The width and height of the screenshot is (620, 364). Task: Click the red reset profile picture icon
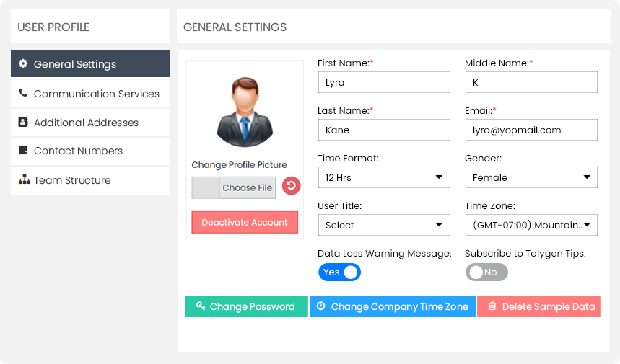click(x=291, y=187)
